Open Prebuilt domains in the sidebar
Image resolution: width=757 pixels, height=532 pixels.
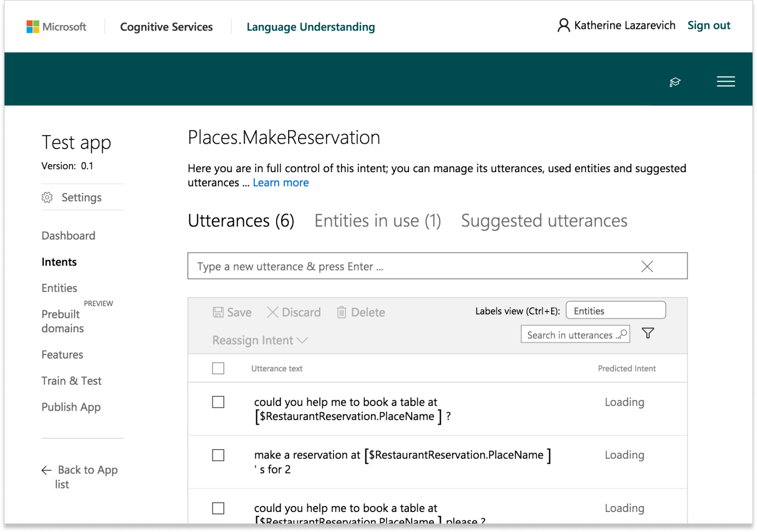coord(63,321)
